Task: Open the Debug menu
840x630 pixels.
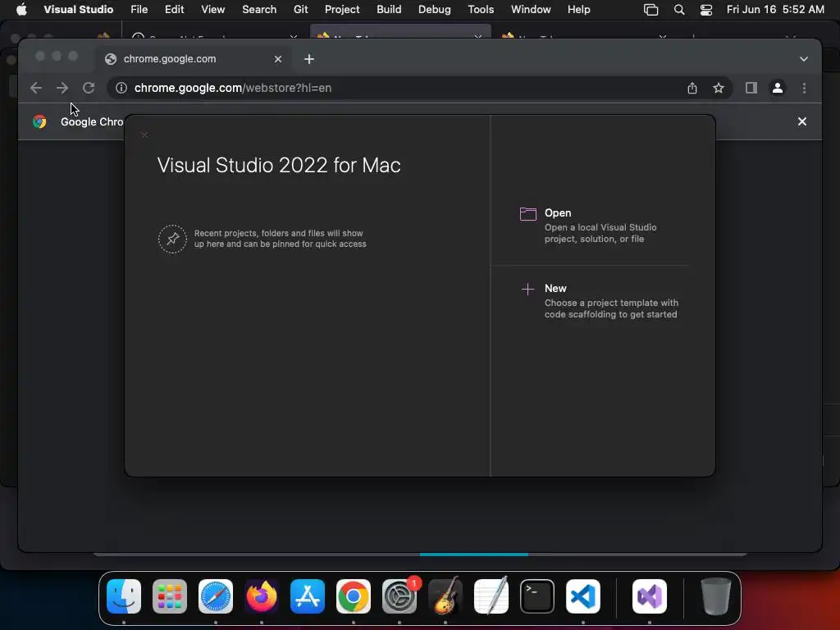Action: pyautogui.click(x=435, y=10)
